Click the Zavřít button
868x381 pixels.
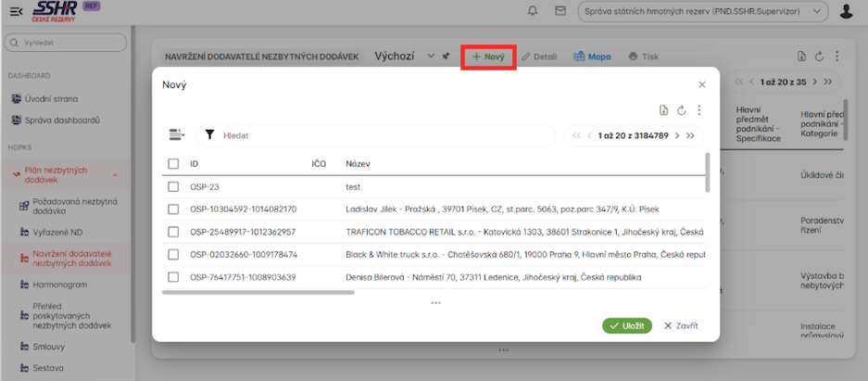(x=681, y=325)
